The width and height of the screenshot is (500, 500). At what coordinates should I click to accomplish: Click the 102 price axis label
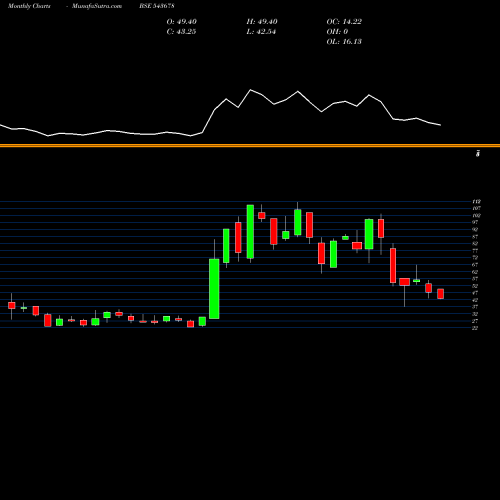pos(476,215)
